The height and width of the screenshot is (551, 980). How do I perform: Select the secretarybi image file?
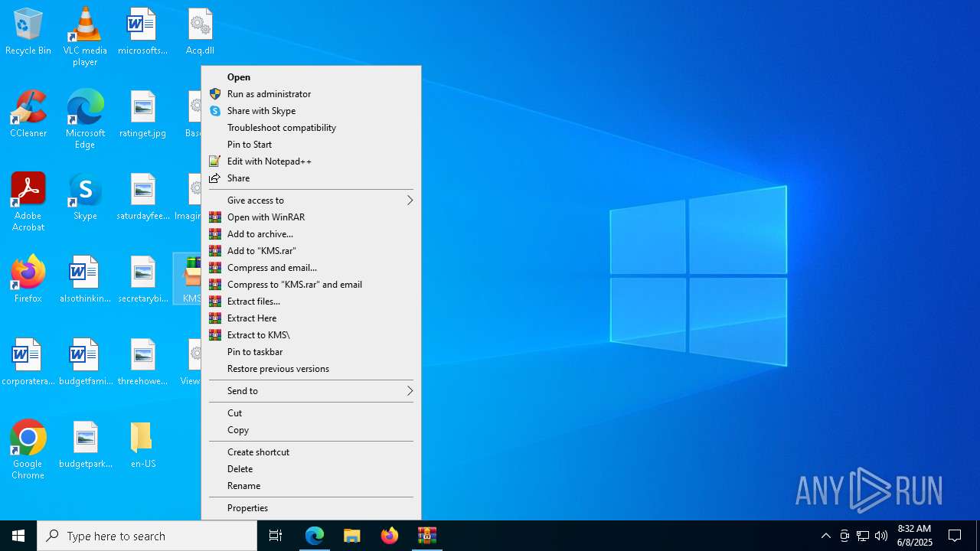pos(142,280)
